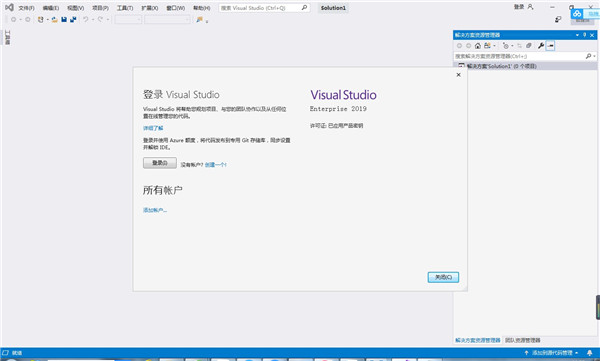Viewport: 600px width, 361px height.
Task: Open the 帮助(H) menu
Action: click(202, 8)
